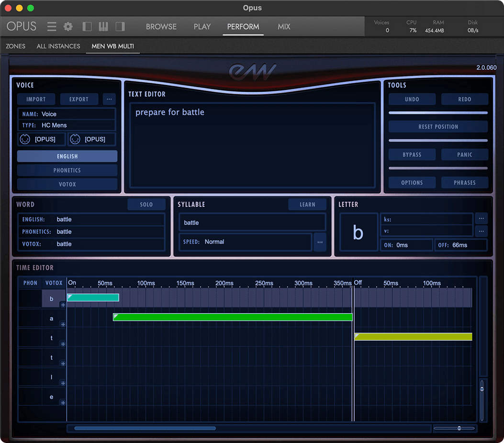Image resolution: width=504 pixels, height=443 pixels.
Task: Select the 'b' phoneme row label
Action: pos(51,299)
